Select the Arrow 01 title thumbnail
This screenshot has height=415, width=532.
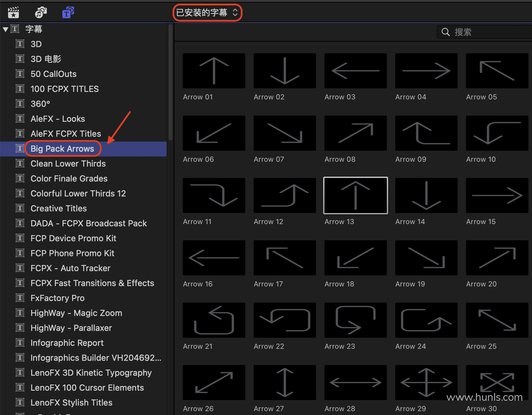[x=214, y=71]
